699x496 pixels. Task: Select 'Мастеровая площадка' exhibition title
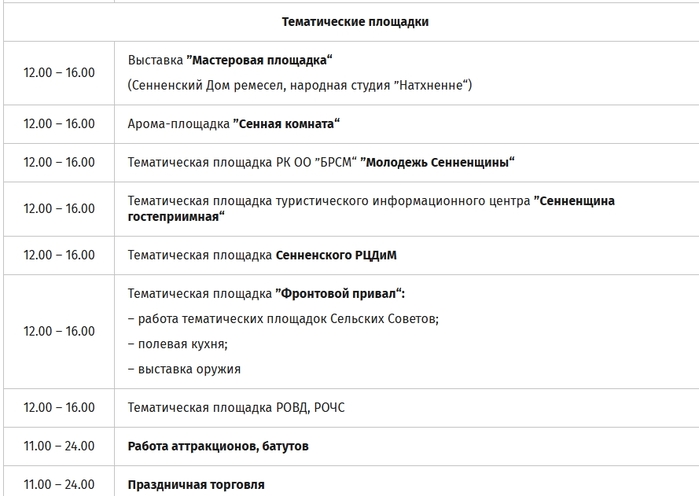click(x=259, y=60)
